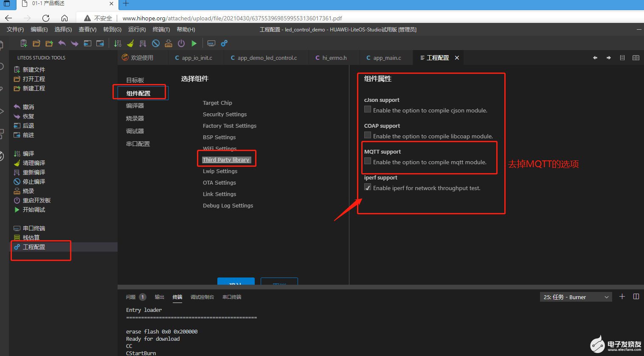Select the 烧录器 configuration section
This screenshot has height=356, width=644.
pos(135,118)
